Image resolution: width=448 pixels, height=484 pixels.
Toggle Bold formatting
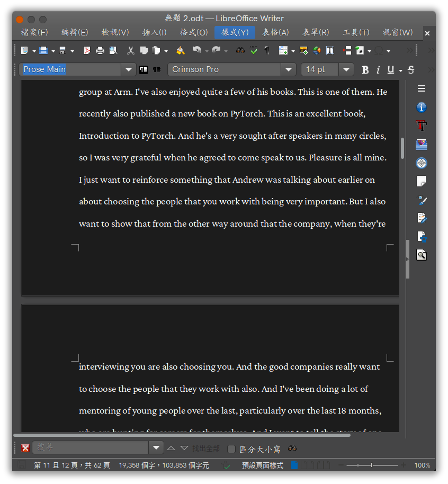coord(365,70)
